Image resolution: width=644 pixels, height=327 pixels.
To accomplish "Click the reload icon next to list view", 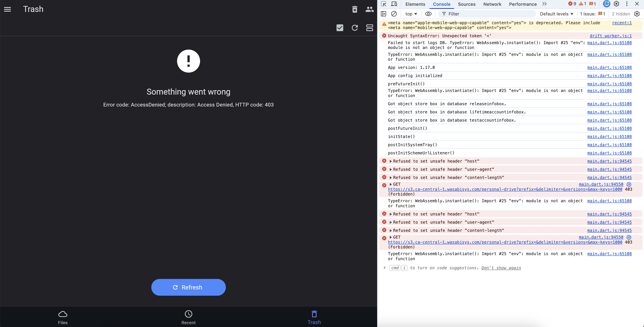I will pos(354,28).
